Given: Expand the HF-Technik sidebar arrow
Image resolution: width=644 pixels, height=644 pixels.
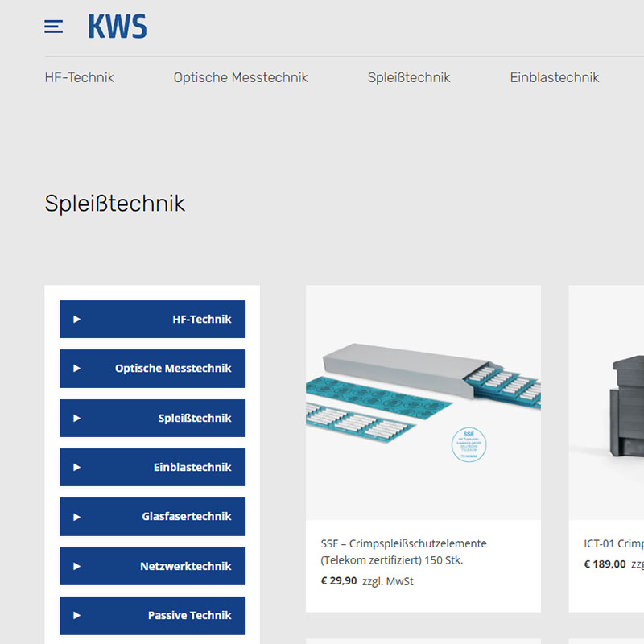Looking at the screenshot, I should tap(77, 320).
